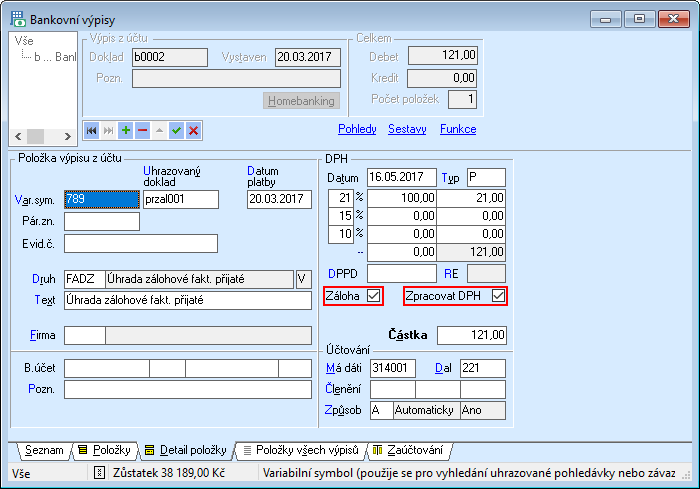Go to first record navigation icon
Screen dimensions: 700x489
92,130
